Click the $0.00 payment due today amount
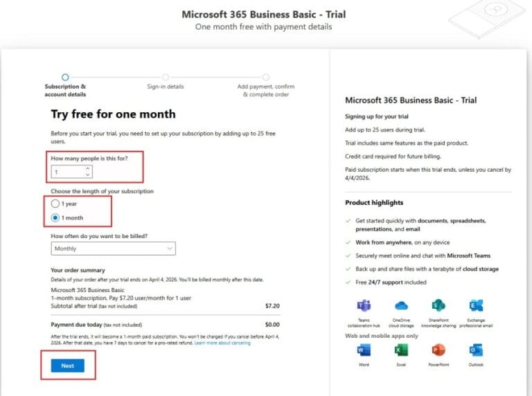Image resolution: width=532 pixels, height=396 pixels. [x=272, y=325]
